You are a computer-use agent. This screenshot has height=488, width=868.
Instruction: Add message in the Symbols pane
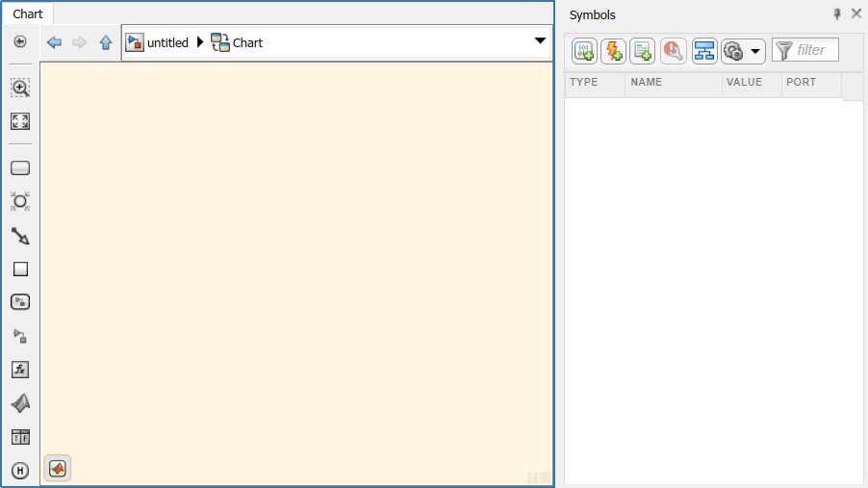click(642, 51)
